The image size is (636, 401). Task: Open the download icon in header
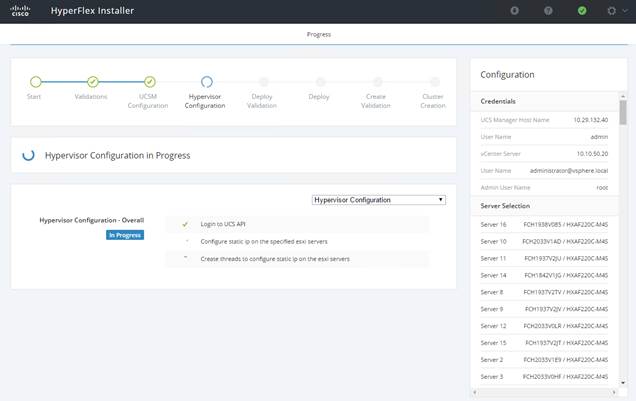tap(514, 11)
